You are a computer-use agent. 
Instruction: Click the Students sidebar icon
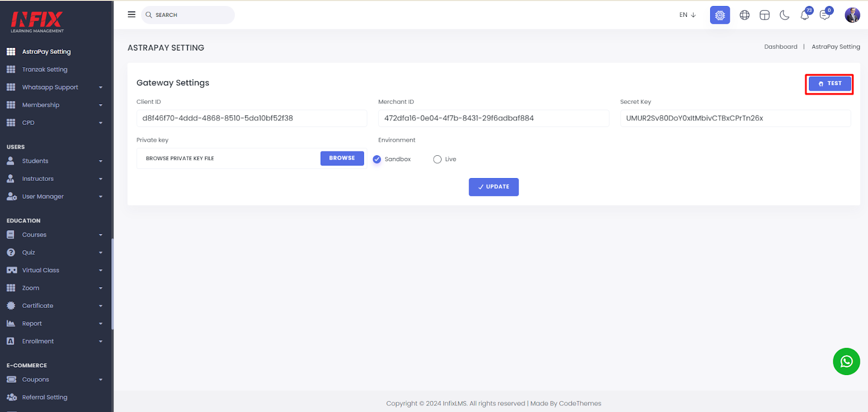coord(10,161)
